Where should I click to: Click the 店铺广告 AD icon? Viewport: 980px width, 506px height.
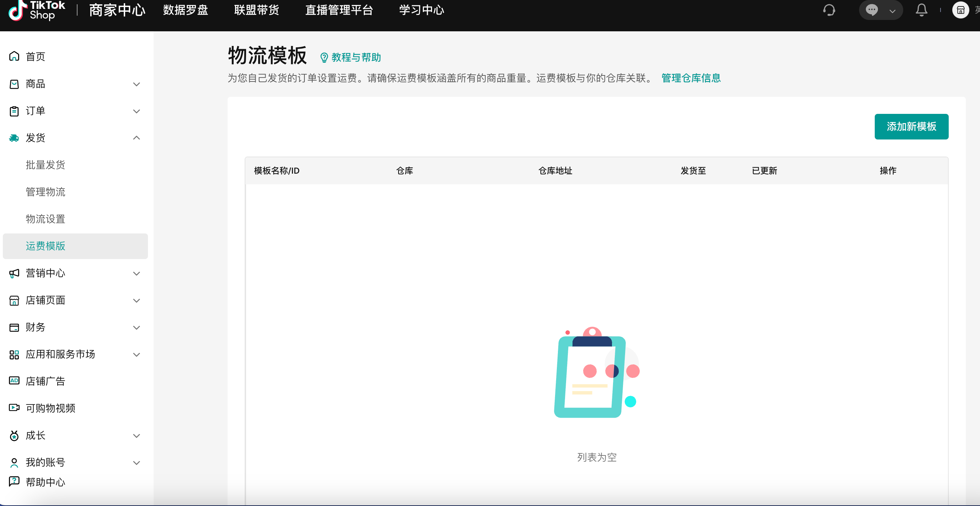click(x=14, y=381)
